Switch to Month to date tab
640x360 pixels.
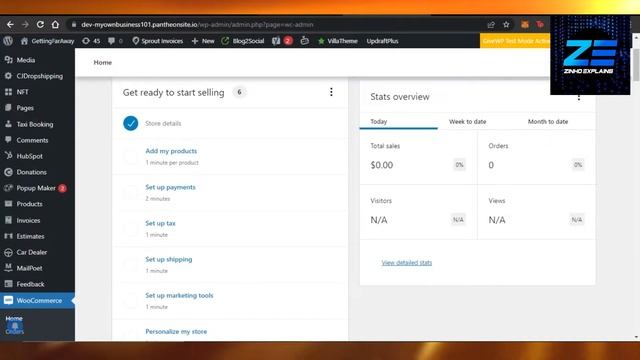pyautogui.click(x=548, y=122)
